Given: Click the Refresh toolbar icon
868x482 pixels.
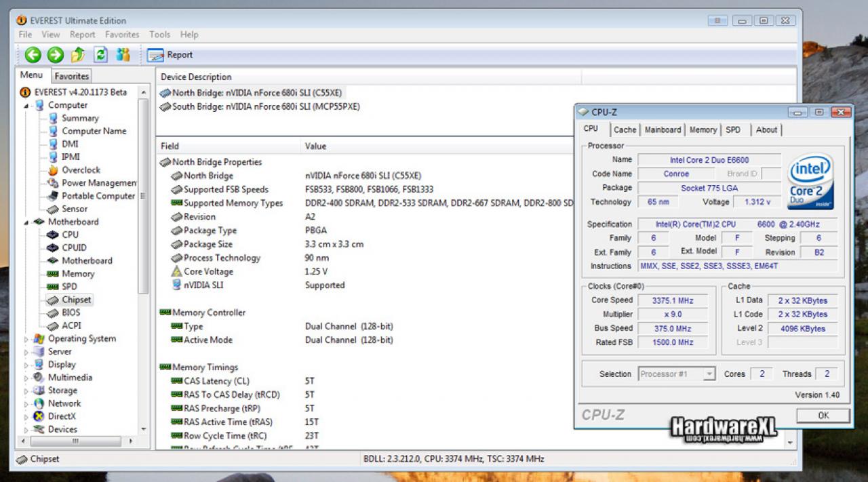Looking at the screenshot, I should coord(100,55).
